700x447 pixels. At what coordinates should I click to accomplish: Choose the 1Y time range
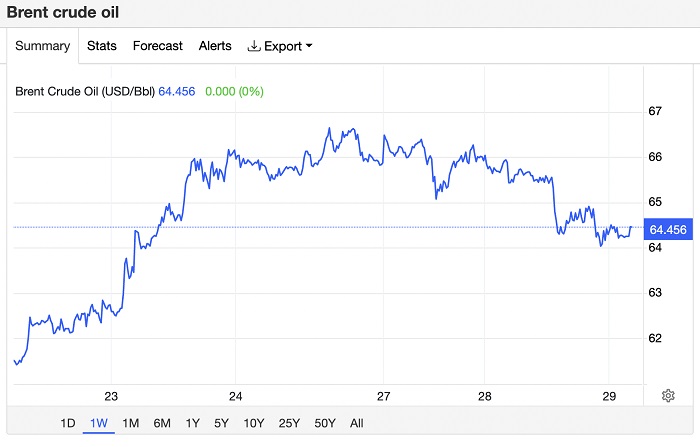(193, 423)
